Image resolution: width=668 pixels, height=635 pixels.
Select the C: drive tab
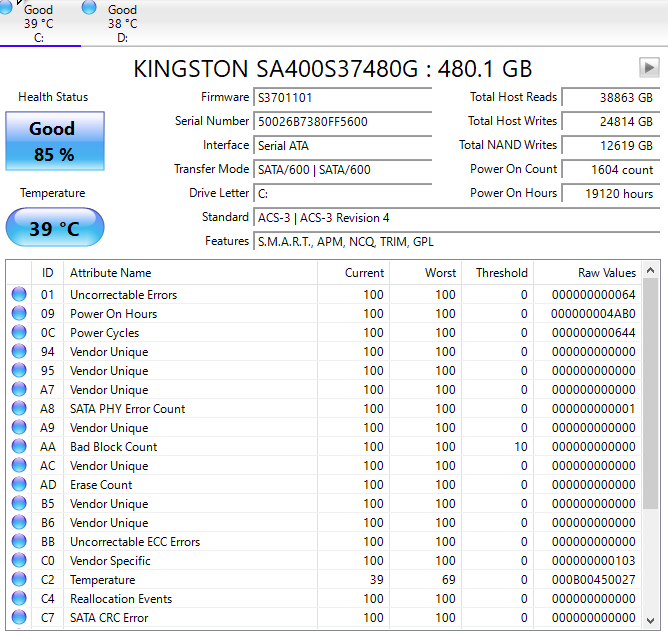38,23
